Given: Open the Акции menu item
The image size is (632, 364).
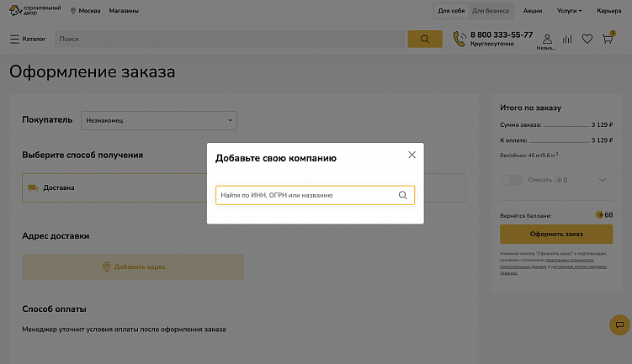Looking at the screenshot, I should click(533, 11).
